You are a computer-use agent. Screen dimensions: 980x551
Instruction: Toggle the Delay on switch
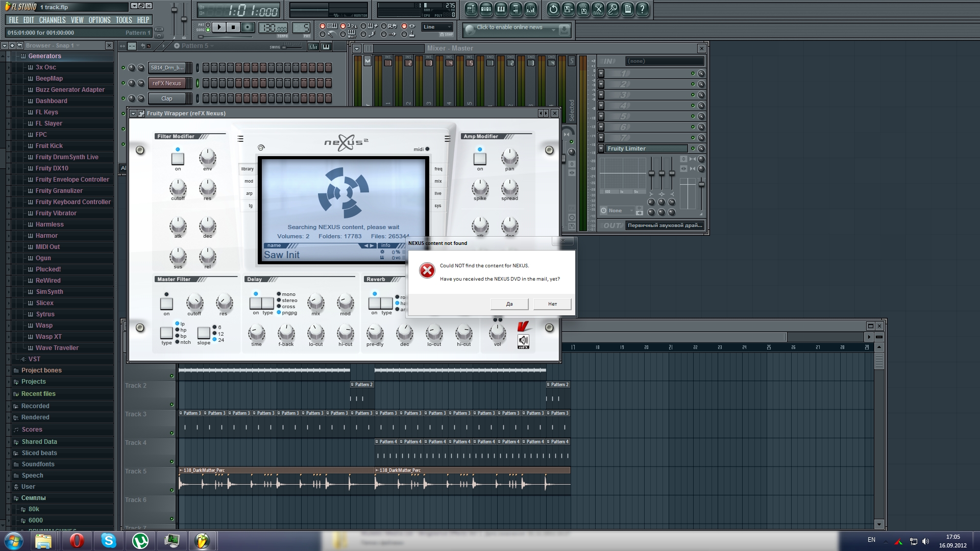[256, 303]
